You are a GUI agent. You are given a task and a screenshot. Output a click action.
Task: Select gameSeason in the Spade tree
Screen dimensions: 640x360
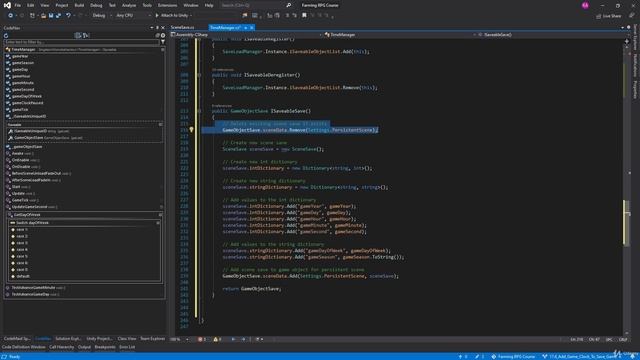[23, 63]
